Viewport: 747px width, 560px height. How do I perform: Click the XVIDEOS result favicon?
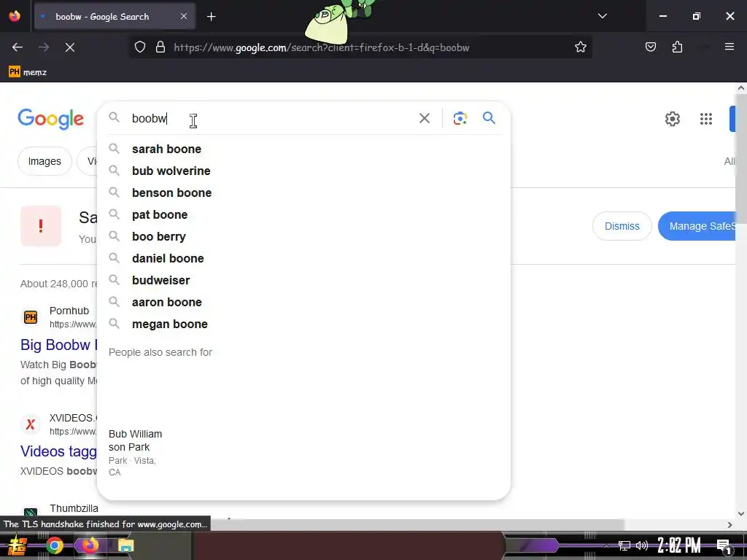click(x=31, y=424)
